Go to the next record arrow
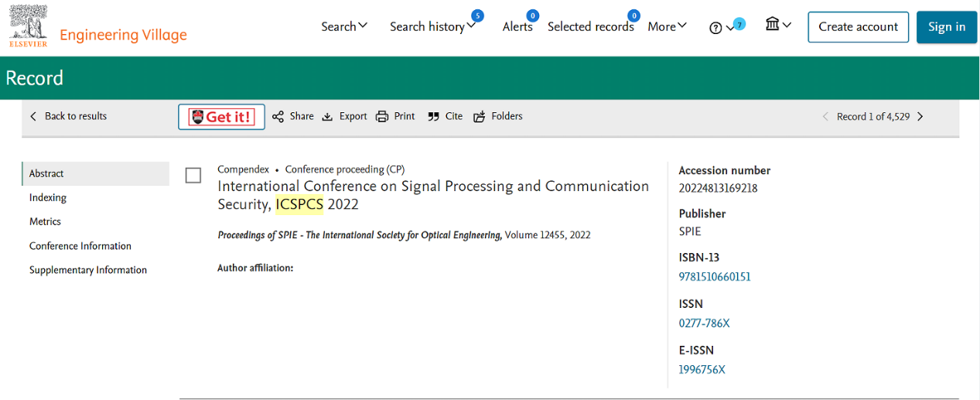 (x=920, y=117)
